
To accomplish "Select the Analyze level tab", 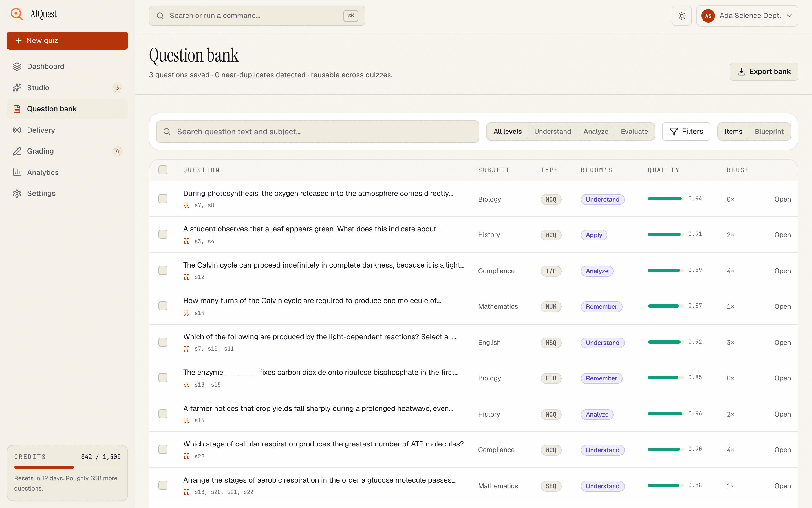I will 595,132.
